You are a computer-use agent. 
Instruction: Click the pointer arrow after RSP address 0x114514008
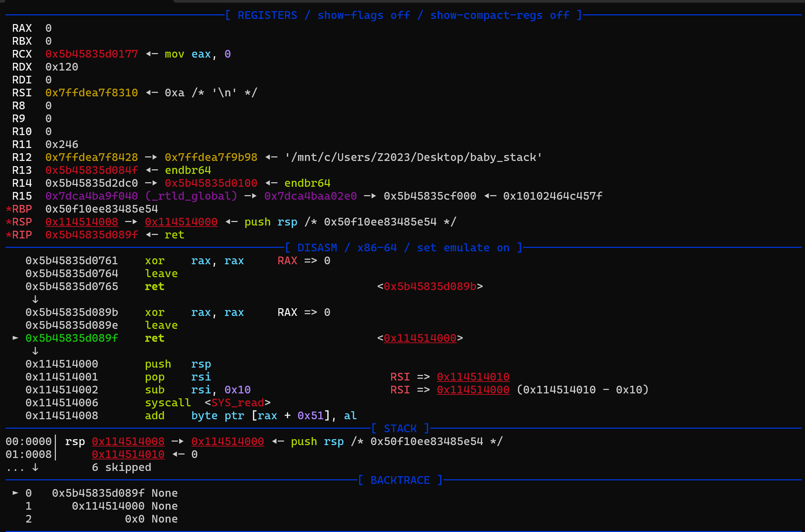click(x=131, y=222)
